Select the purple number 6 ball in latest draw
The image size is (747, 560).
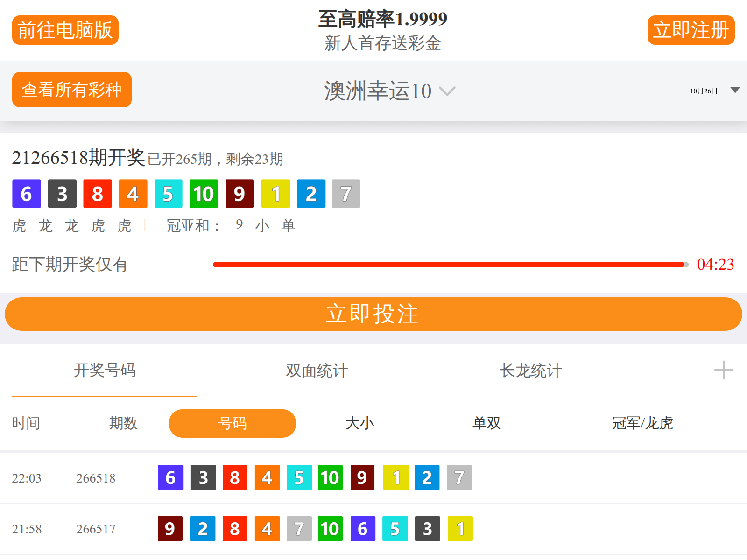click(x=26, y=194)
